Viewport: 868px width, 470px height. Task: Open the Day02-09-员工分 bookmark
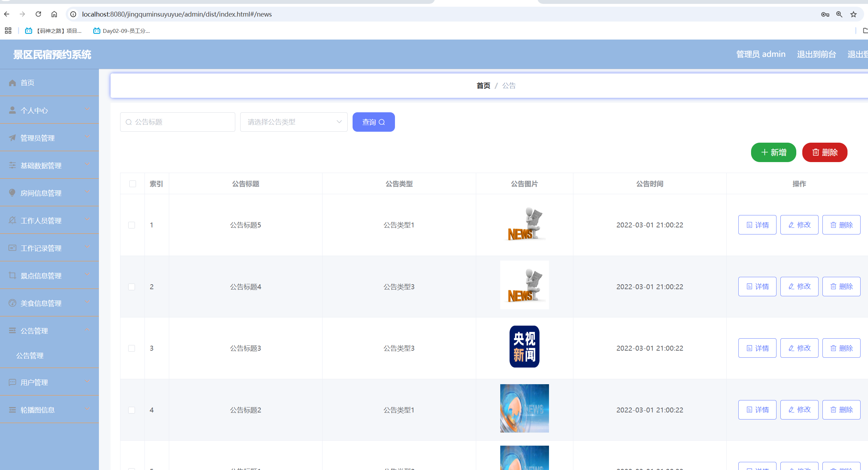122,31
